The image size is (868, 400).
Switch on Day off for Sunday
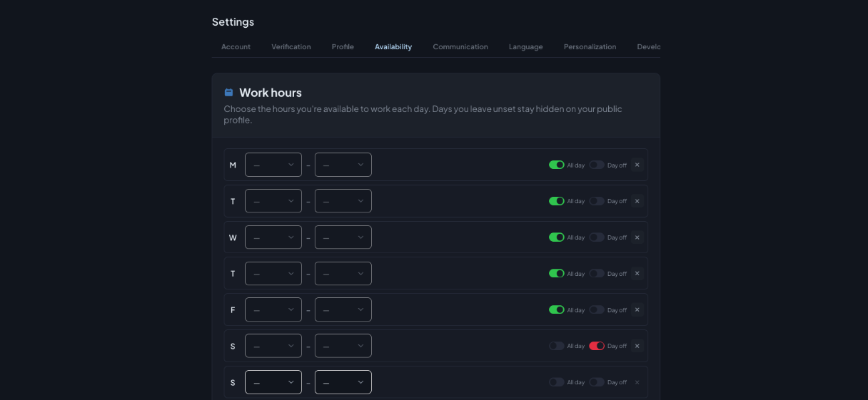(597, 382)
